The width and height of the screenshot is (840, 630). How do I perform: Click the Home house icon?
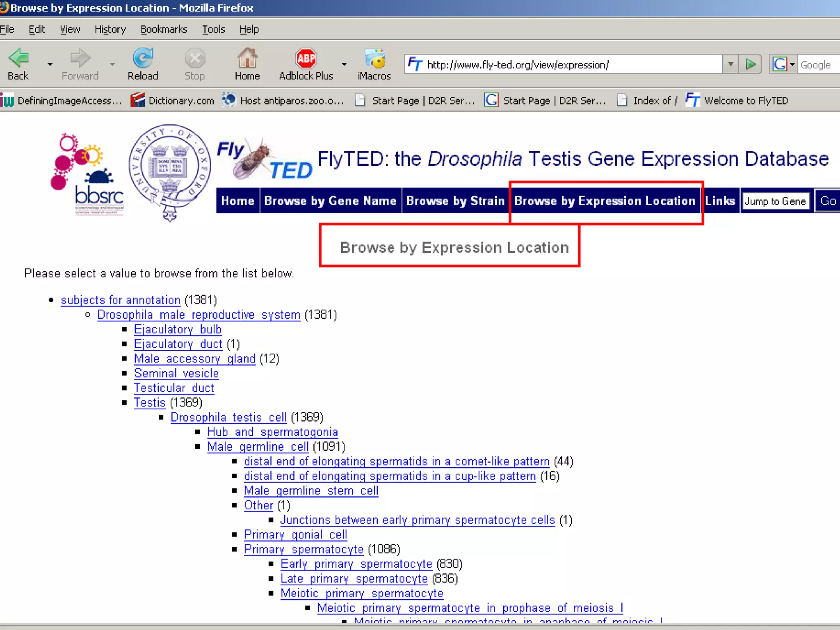(247, 58)
